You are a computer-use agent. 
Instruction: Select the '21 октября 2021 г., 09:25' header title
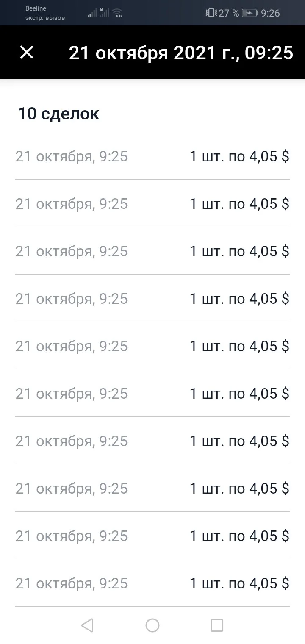point(181,53)
